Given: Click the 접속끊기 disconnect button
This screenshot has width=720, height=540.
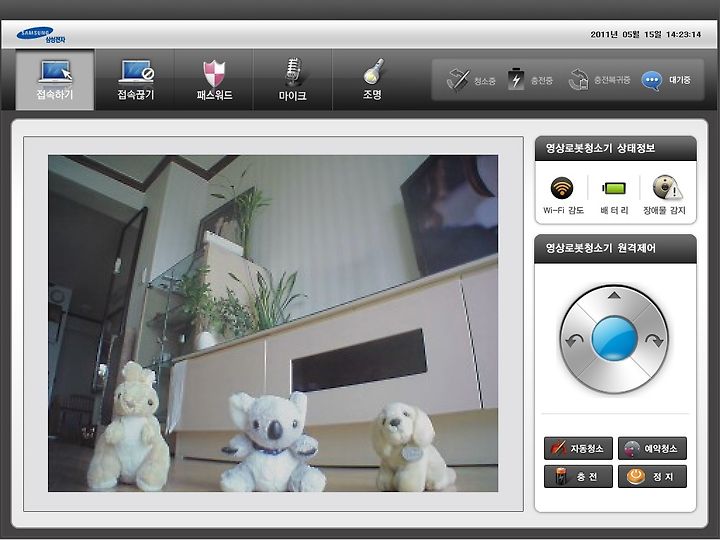Looking at the screenshot, I should click(135, 80).
